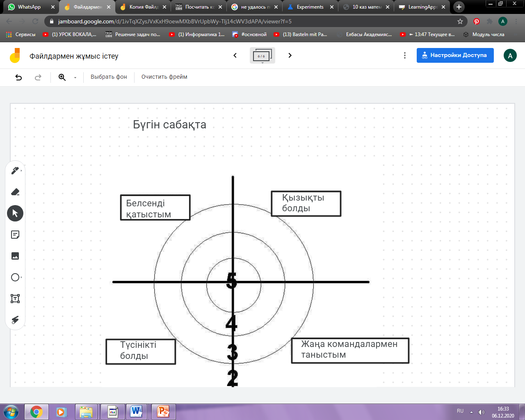The image size is (525, 420).
Task: Open Настройки Доступа sharing settings
Action: click(x=455, y=55)
